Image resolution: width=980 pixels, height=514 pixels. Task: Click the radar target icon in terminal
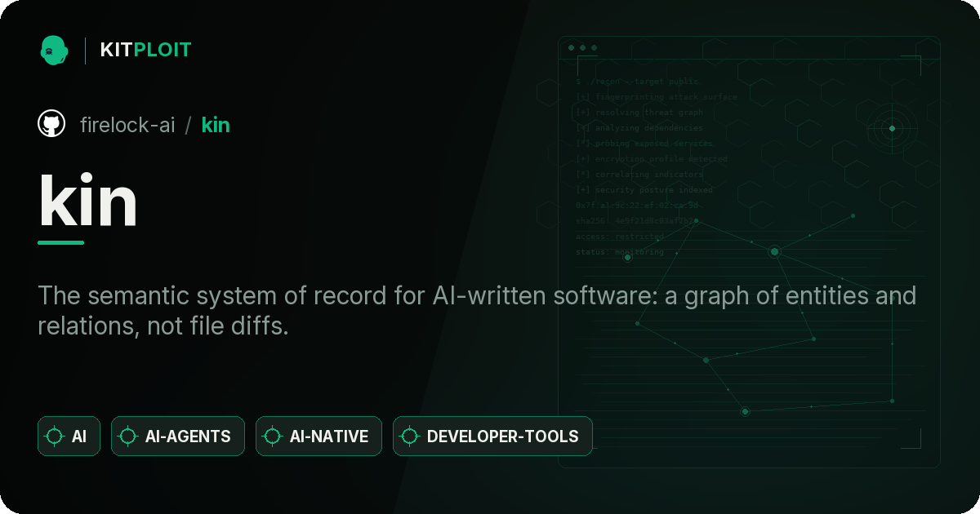click(892, 128)
